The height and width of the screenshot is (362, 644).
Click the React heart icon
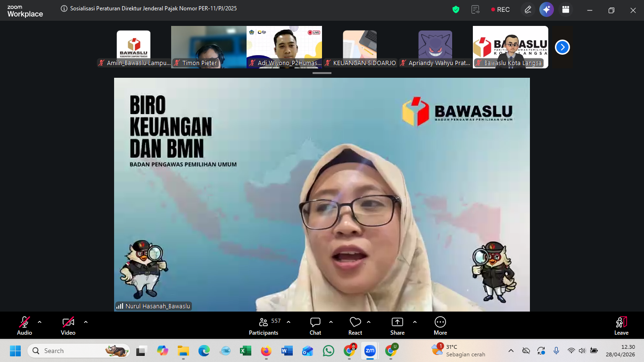point(355,326)
